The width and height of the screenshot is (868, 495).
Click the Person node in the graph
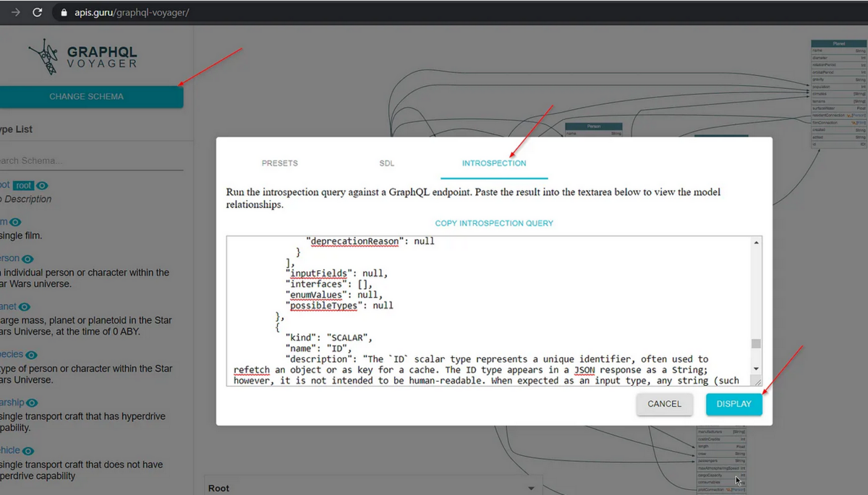594,129
